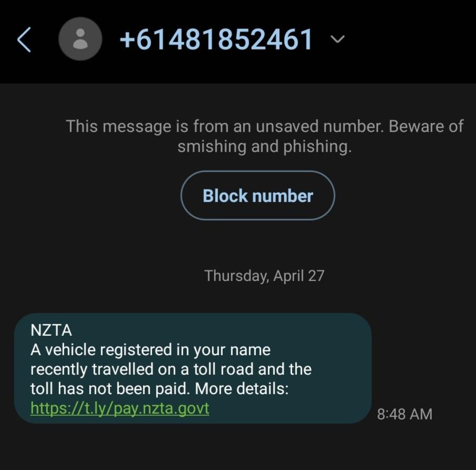The image size is (476, 470).
Task: Open the contact avatar icon
Action: 80,40
